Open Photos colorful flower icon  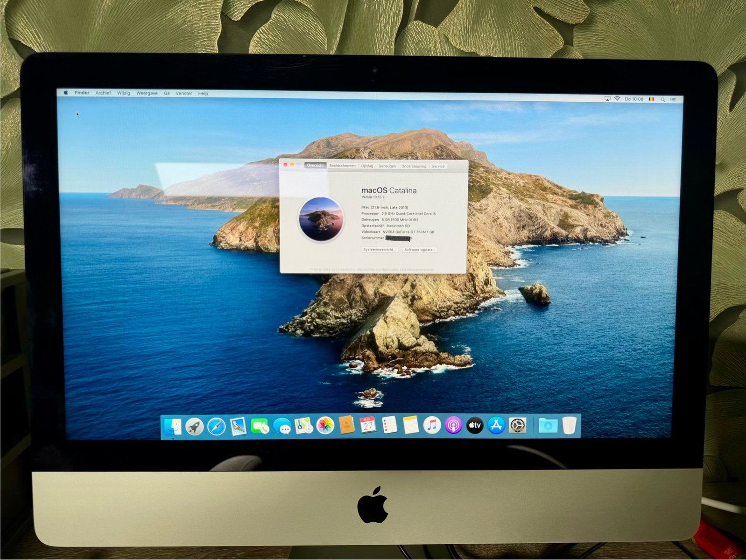pyautogui.click(x=325, y=426)
